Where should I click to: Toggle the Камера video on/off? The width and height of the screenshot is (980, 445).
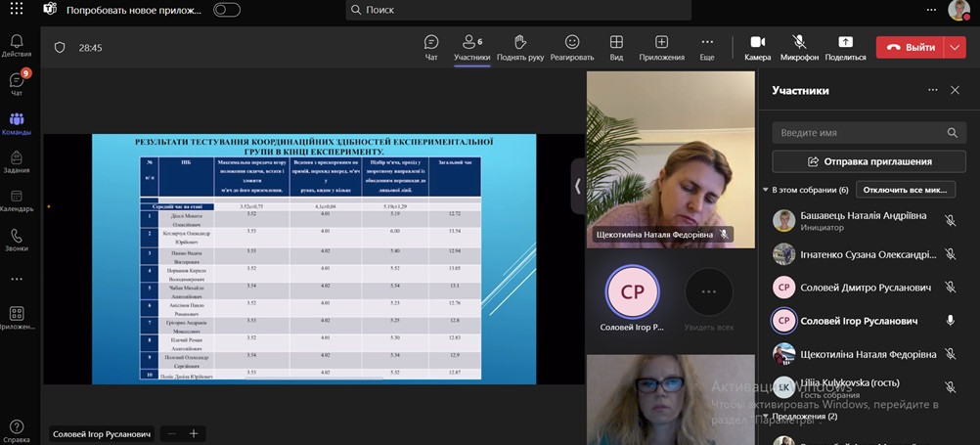coord(757,42)
